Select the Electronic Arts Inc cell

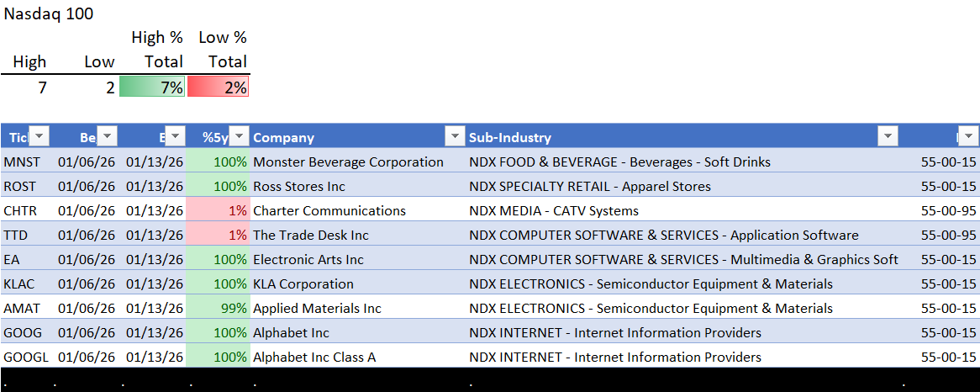(308, 259)
